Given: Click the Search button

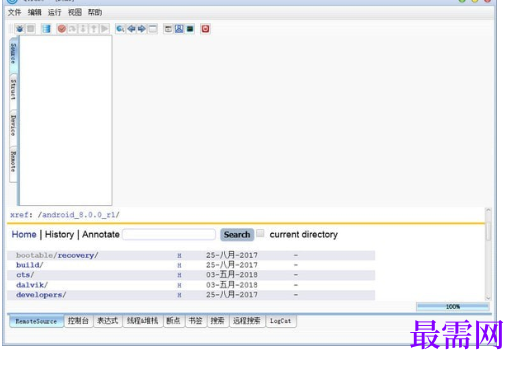Looking at the screenshot, I should [x=237, y=235].
